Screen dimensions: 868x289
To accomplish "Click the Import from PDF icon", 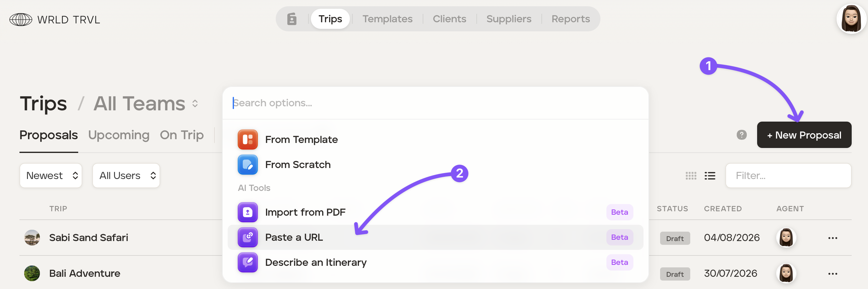I will point(248,212).
